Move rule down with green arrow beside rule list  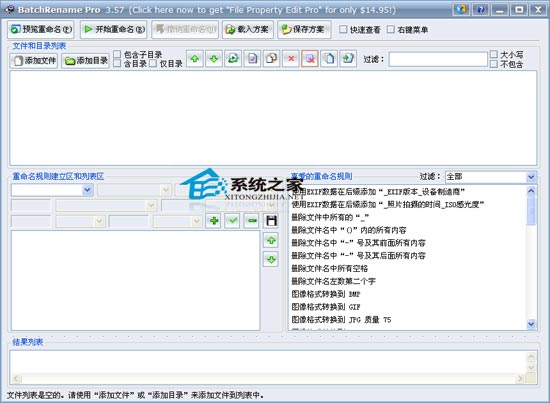pyautogui.click(x=271, y=260)
